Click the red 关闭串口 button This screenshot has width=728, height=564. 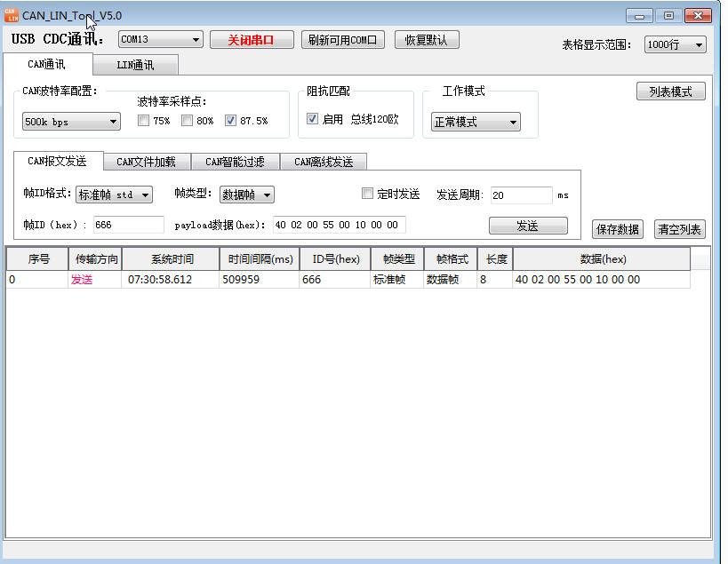252,40
